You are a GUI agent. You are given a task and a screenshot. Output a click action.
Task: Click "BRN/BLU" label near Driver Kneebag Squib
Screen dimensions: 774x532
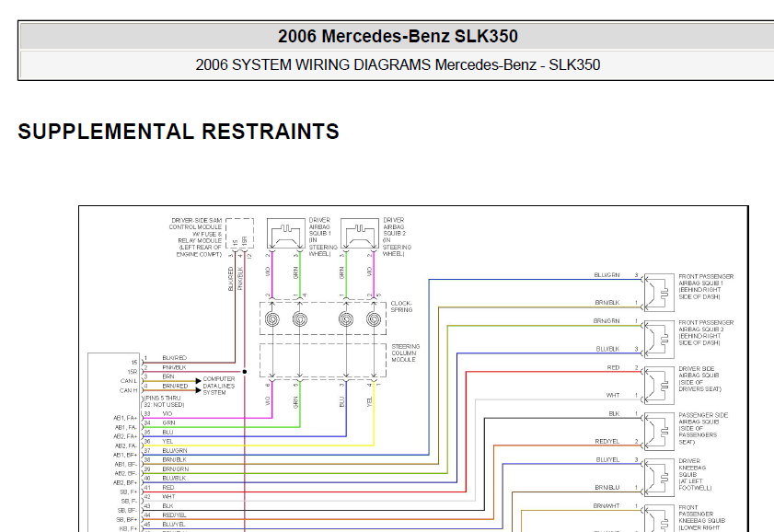point(607,488)
